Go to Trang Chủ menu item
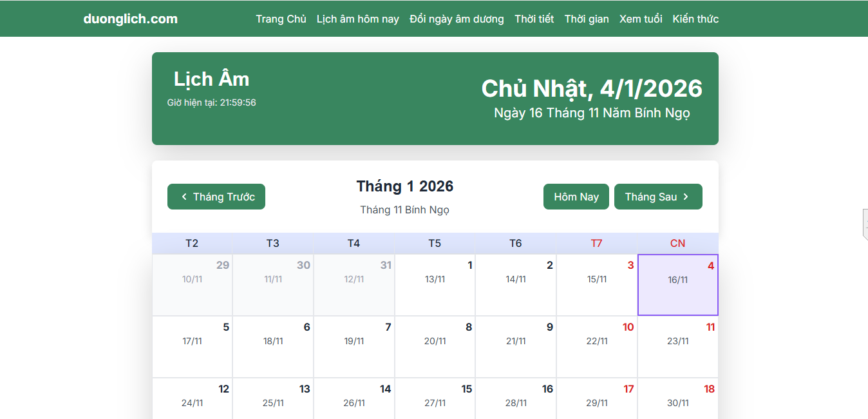 pos(281,19)
